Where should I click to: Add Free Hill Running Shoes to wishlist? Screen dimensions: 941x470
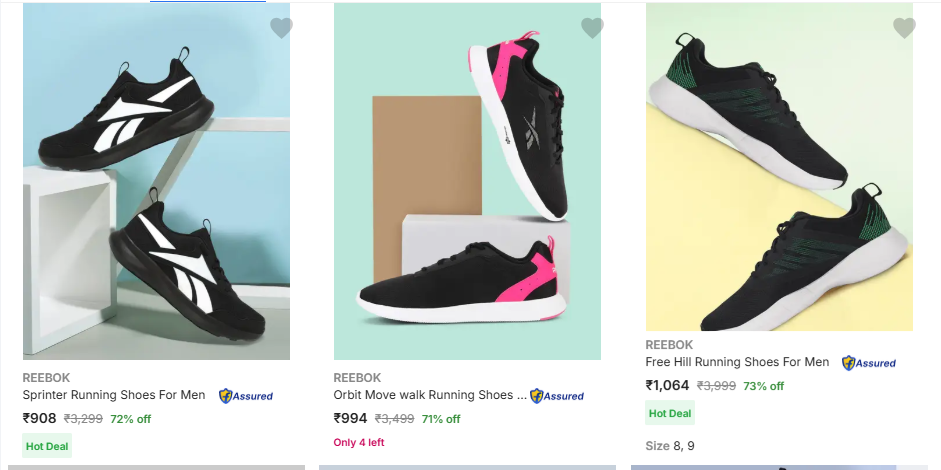[904, 28]
